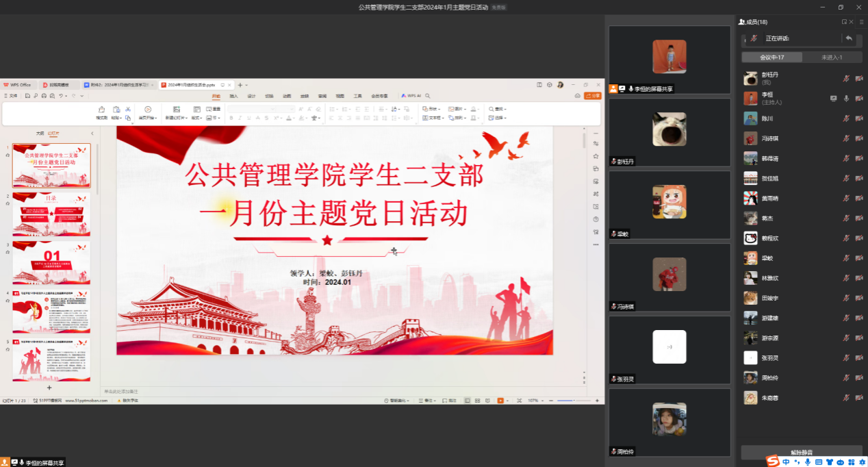Screen dimensions: 868x467
Task: Select the 会议中·17 members tab
Action: pos(771,58)
